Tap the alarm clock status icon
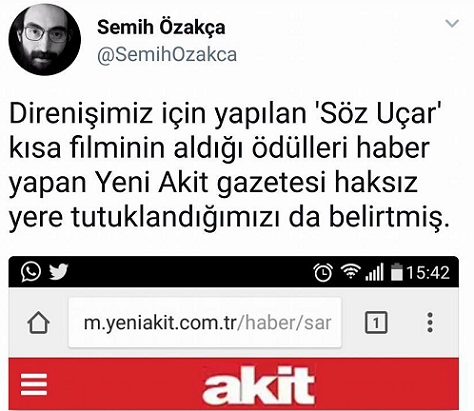The width and height of the screenshot is (474, 411). [x=323, y=272]
